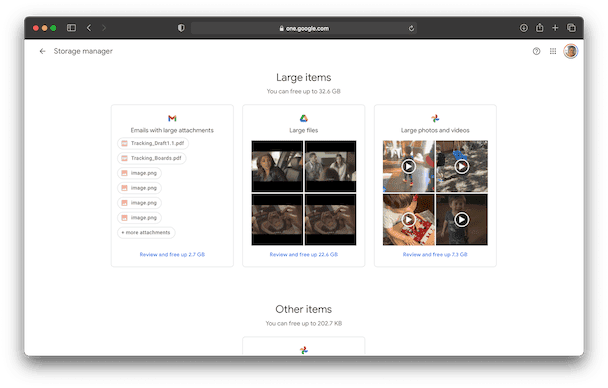Open the last image.png chip above more attachments
Screen dimensions: 608x388
click(139, 218)
